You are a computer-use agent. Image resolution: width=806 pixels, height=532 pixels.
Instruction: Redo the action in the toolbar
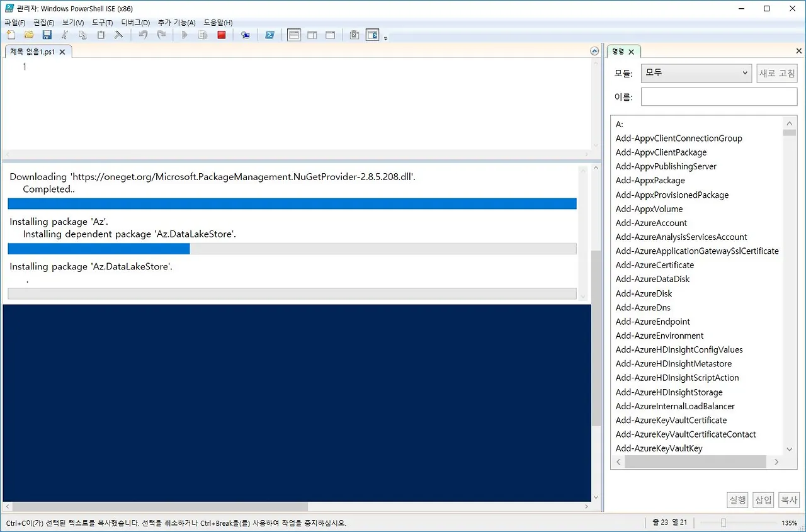(161, 35)
